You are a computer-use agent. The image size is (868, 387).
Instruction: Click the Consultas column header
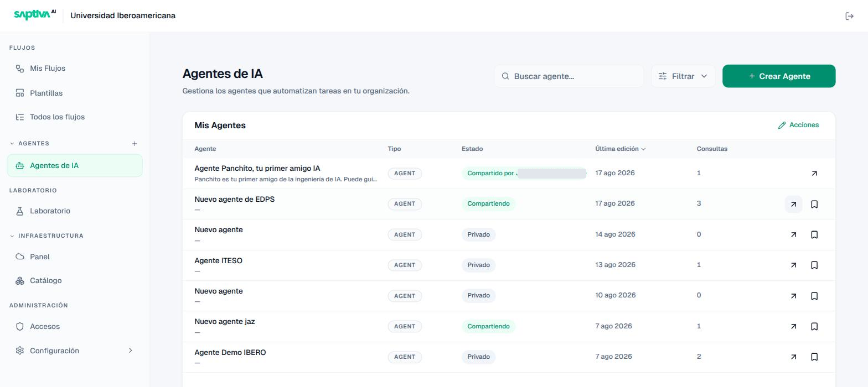click(712, 149)
